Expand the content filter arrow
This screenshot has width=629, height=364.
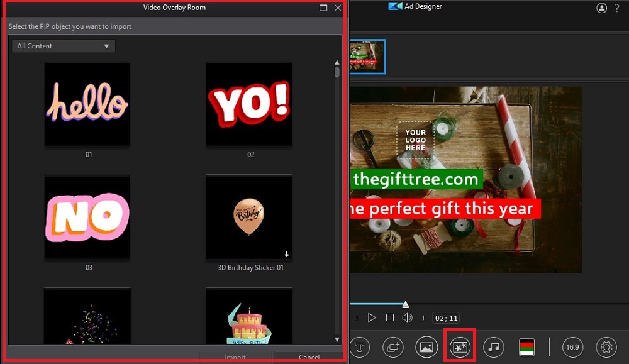point(107,46)
